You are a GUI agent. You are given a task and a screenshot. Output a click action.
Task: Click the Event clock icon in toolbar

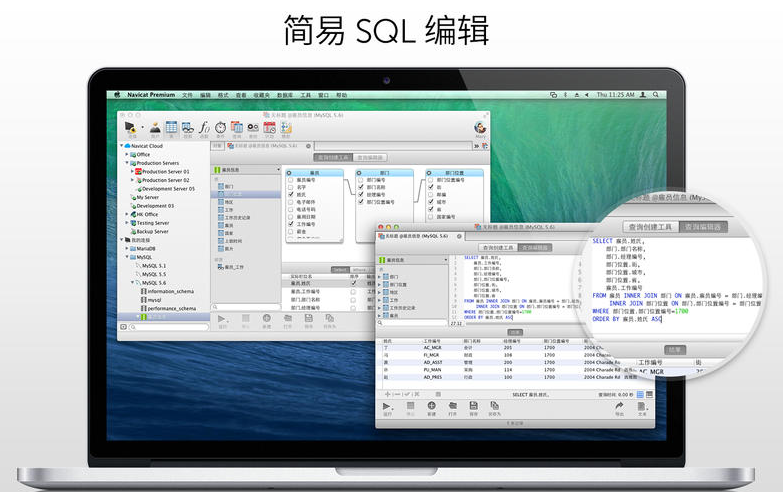point(221,127)
